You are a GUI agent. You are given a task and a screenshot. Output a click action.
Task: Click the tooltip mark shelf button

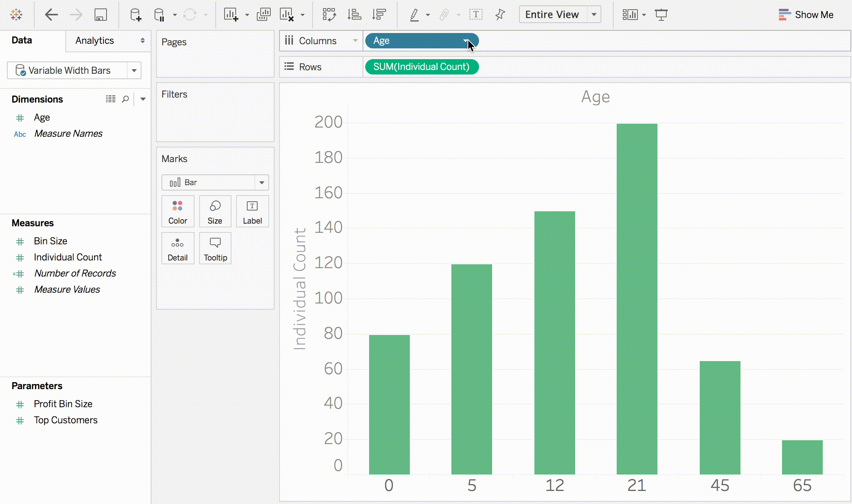click(215, 249)
